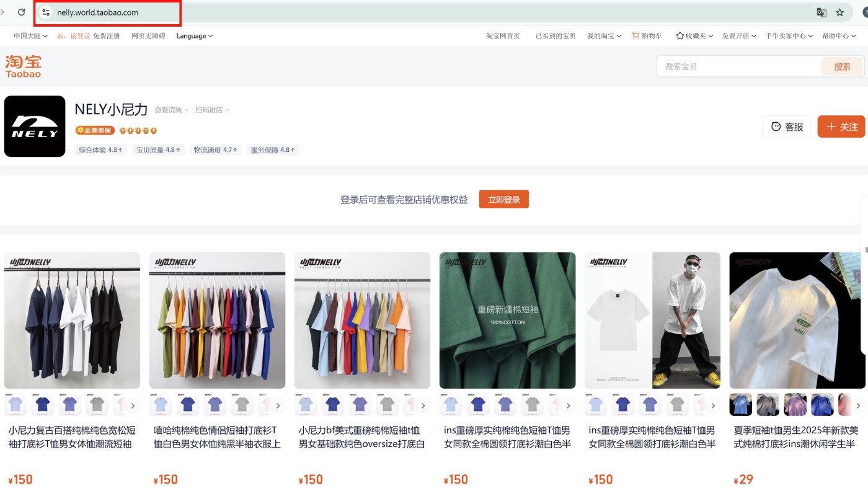Contact customer service via 客服 button
This screenshot has height=496, width=868.
(x=786, y=126)
